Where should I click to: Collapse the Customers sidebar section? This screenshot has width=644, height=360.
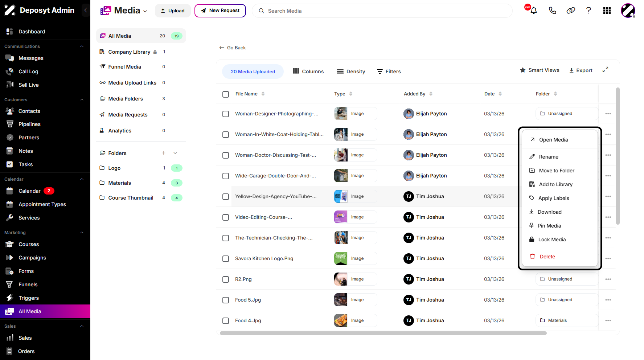tap(82, 100)
